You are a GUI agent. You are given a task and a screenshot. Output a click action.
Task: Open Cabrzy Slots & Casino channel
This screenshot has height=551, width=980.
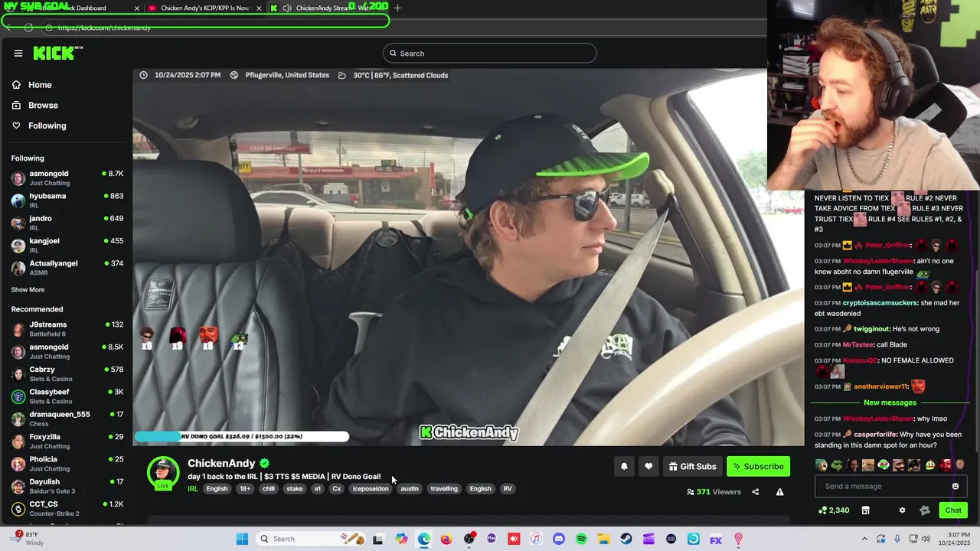click(x=67, y=374)
